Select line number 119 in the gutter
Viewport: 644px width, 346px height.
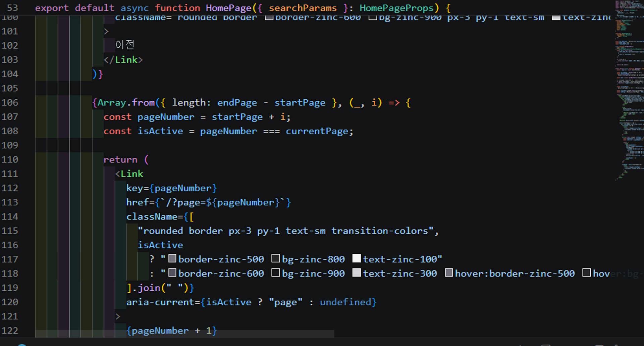[10, 288]
